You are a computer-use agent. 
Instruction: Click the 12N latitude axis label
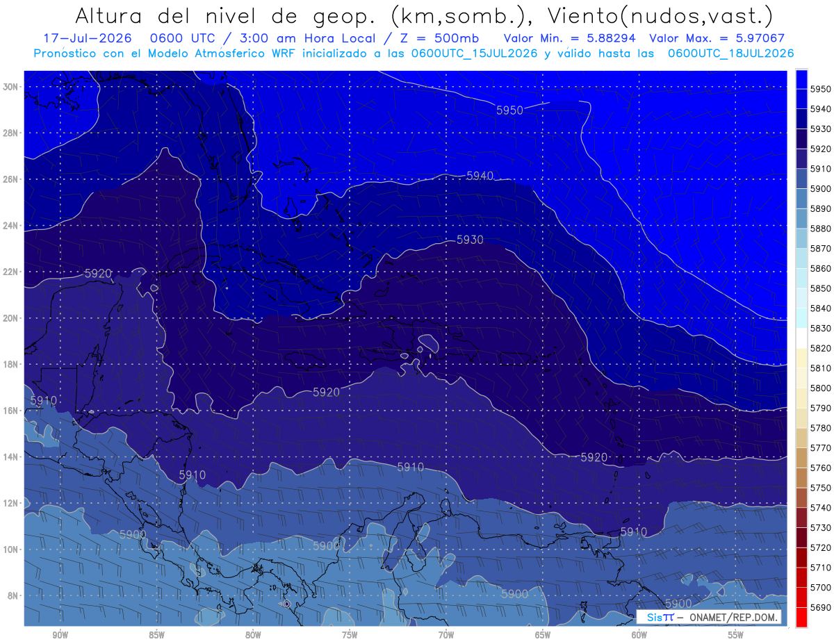coord(12,503)
